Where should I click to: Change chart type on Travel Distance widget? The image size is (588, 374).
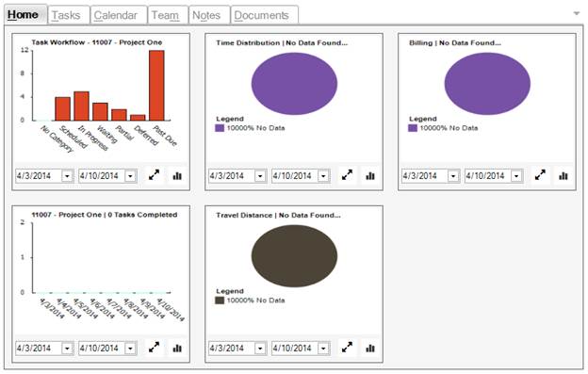coord(370,348)
